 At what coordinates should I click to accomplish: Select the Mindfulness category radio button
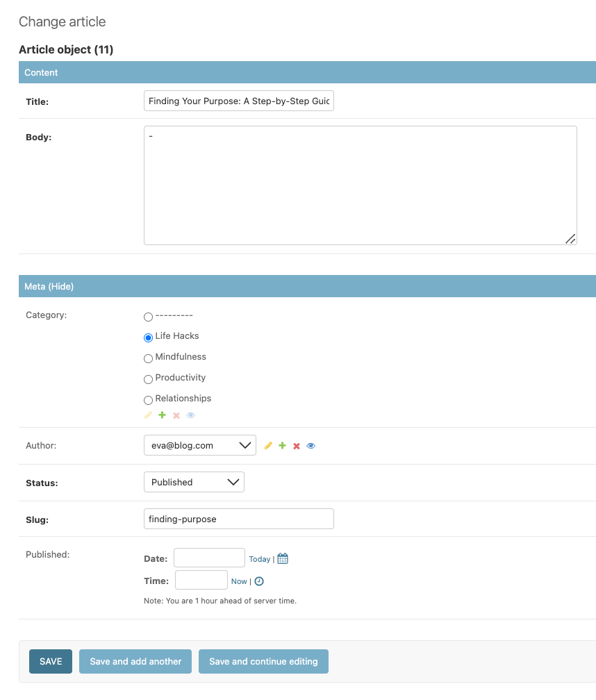(148, 358)
